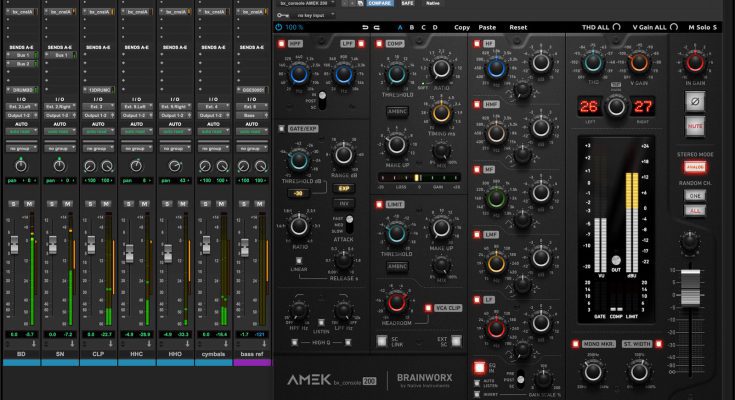Toggle the COMP compressor section

tap(381, 45)
